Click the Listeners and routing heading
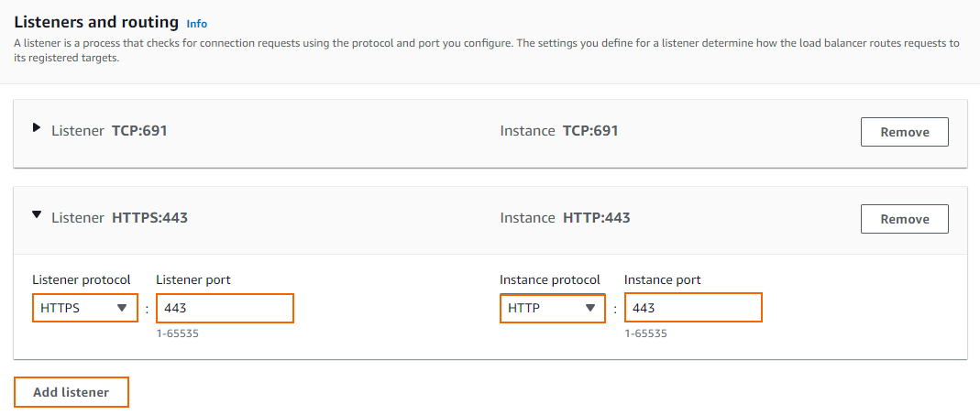Image resolution: width=980 pixels, height=415 pixels. pyautogui.click(x=96, y=23)
